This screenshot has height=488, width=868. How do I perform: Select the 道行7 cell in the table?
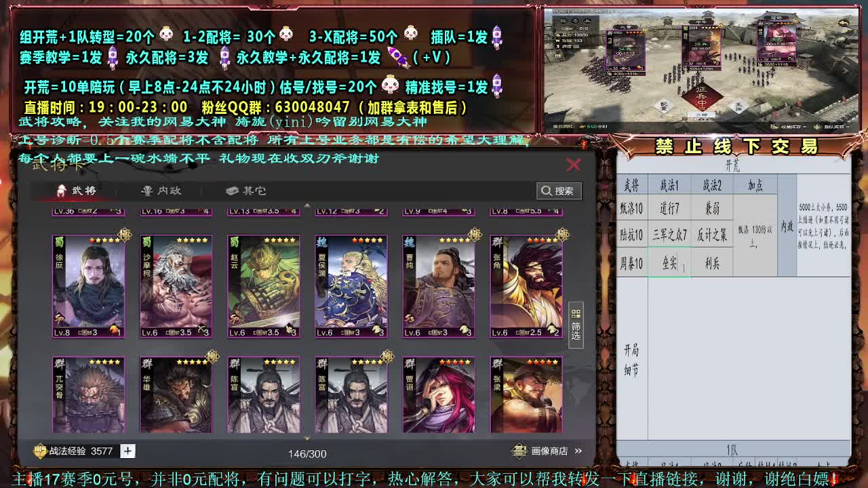click(669, 208)
